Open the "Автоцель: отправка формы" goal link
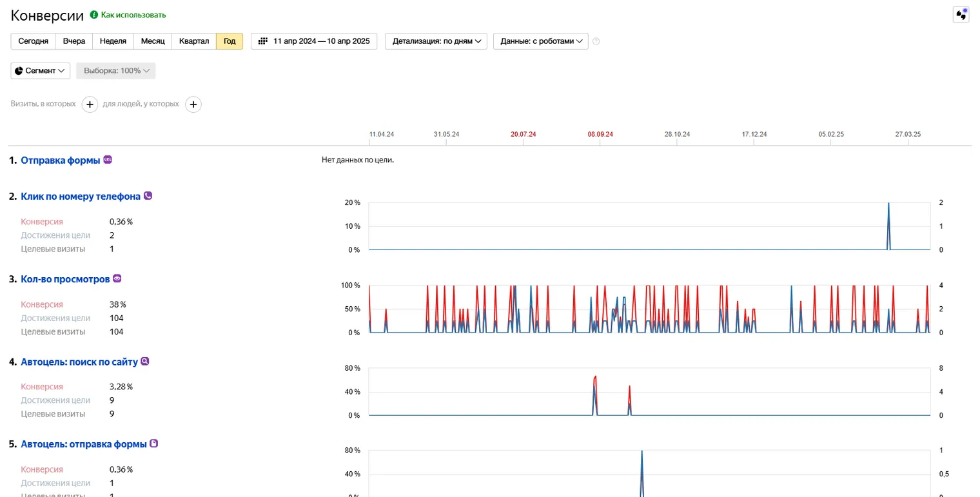This screenshot has height=497, width=980. (84, 444)
